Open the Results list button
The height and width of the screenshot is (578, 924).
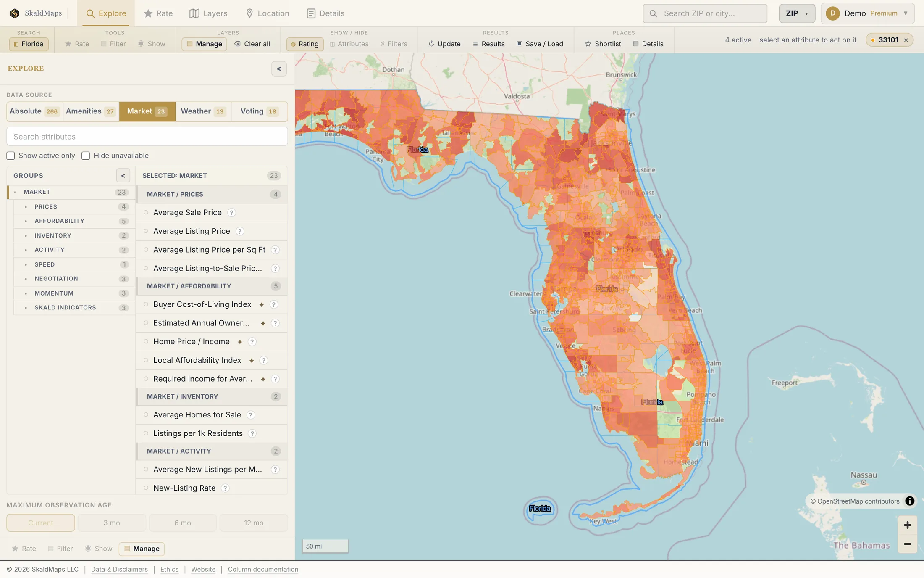click(489, 44)
